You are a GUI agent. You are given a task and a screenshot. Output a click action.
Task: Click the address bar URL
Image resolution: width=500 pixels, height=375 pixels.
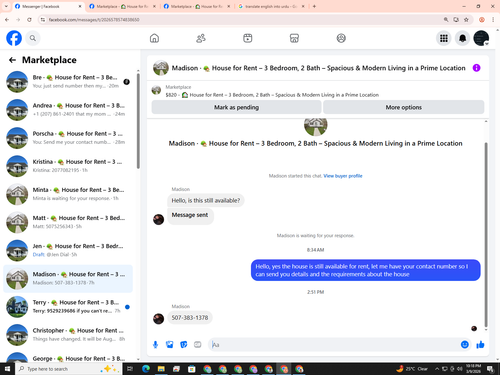[94, 20]
